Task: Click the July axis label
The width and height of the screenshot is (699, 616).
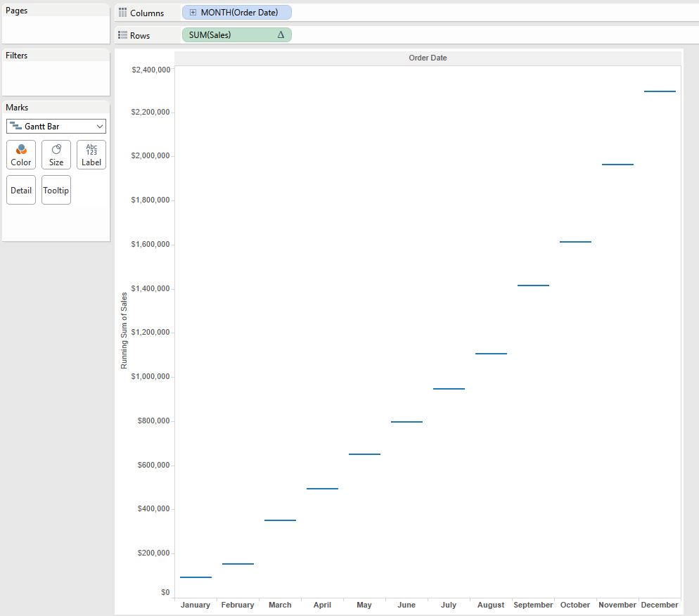Action: [449, 605]
